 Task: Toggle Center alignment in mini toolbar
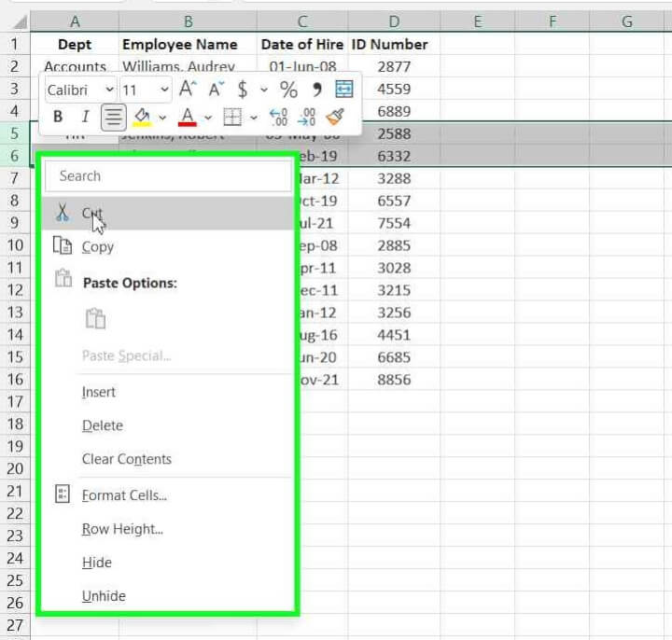pos(114,118)
